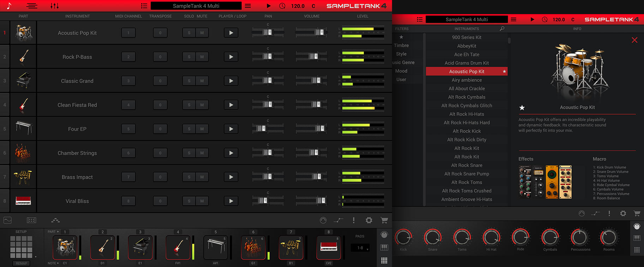
Task: Open MIDI channel selector for Acoustic Pop Kit
Action: tap(128, 33)
